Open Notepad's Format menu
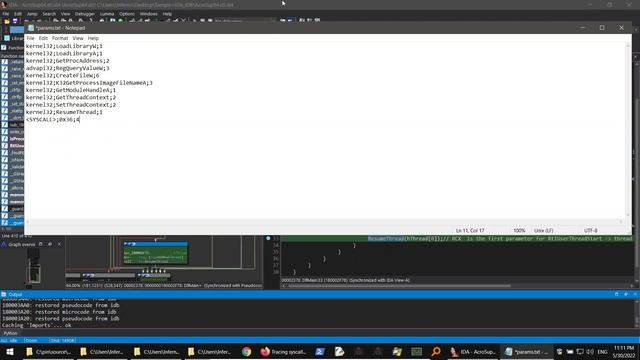Image resolution: width=640 pixels, height=360 pixels. [60, 38]
